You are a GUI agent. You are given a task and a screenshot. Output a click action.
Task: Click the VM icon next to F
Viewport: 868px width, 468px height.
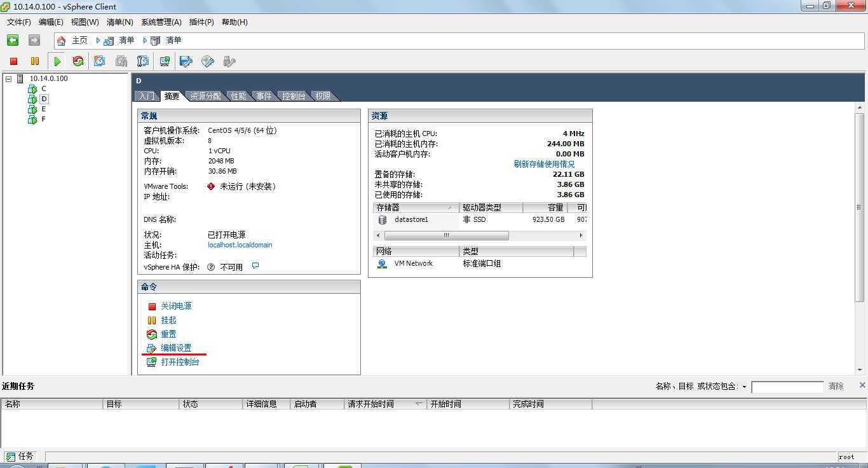pyautogui.click(x=32, y=120)
